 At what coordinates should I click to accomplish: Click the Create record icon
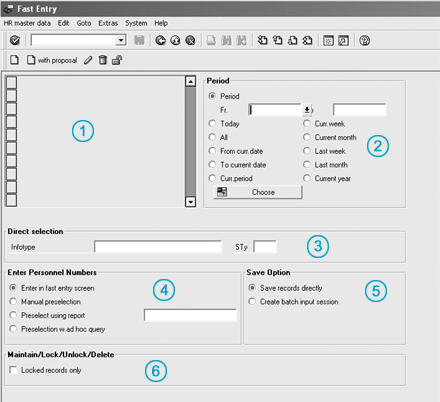[x=14, y=60]
